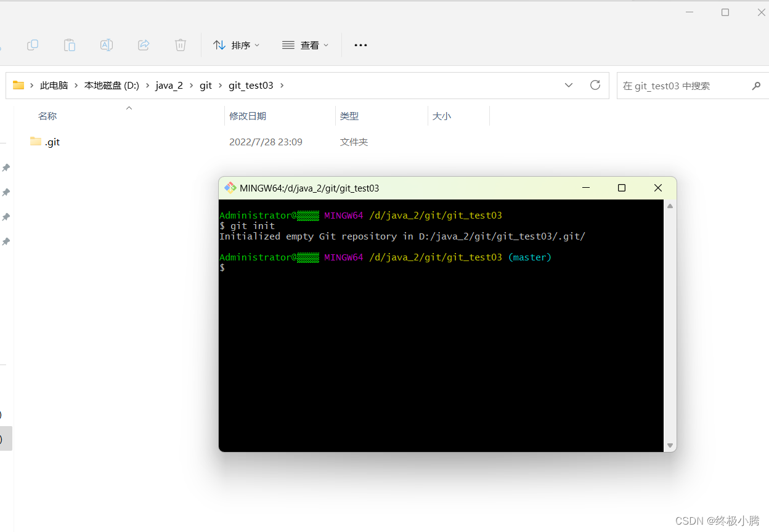The height and width of the screenshot is (532, 769).
Task: Open the three-dots more options menu
Action: click(x=361, y=45)
